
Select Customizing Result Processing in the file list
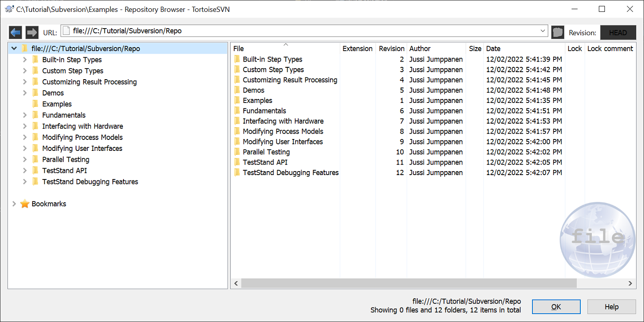[x=290, y=80]
